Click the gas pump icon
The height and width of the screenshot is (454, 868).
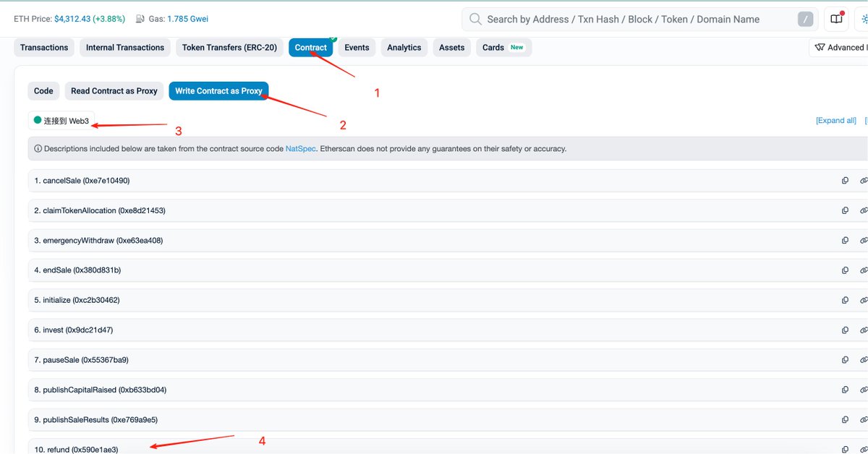click(x=160, y=19)
